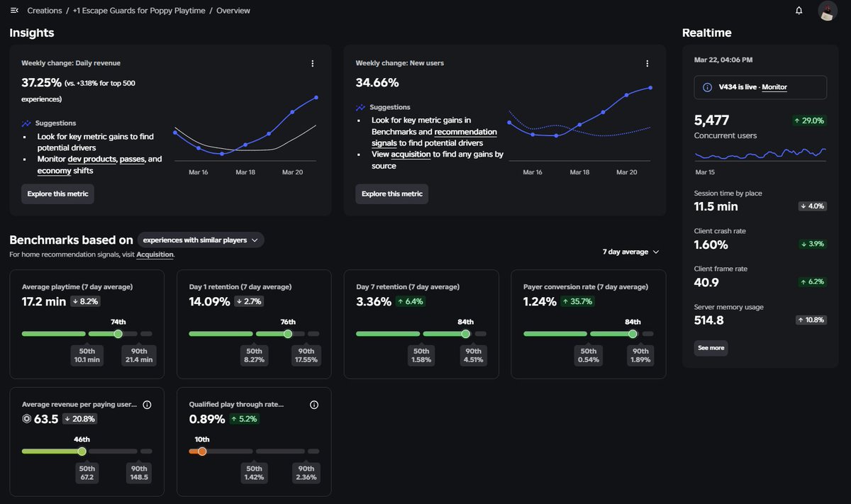Image resolution: width=851 pixels, height=504 pixels.
Task: Click the 20.8% revenue per user change badge
Action: (80, 419)
